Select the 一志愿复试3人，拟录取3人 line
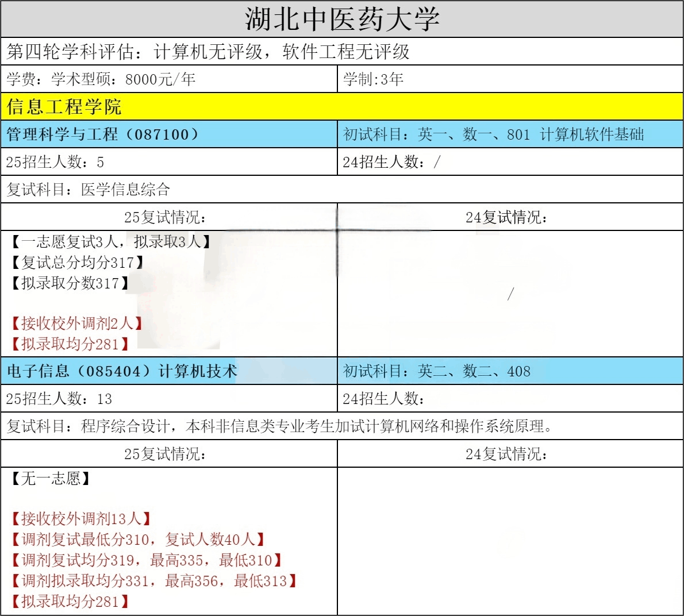Screen dimensions: 684x616 [x=110, y=242]
